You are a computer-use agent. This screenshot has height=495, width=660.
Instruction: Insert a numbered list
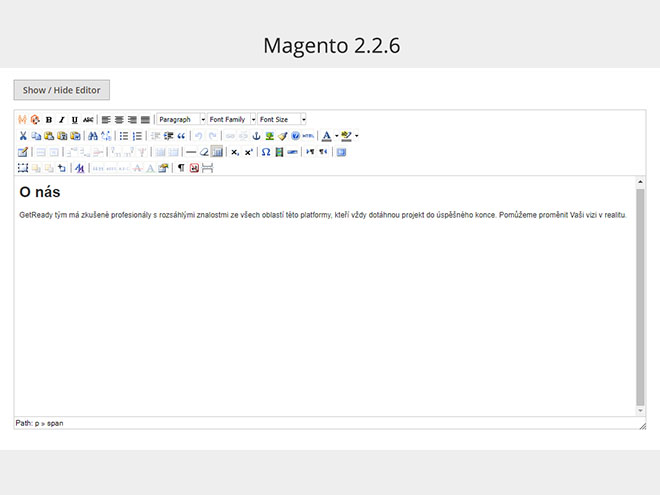pos(137,136)
